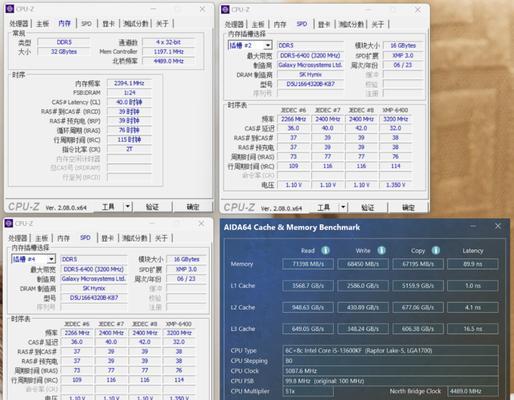The image size is (514, 400).
Task: Click the CPU Clock 5087.6 MHz field
Action: click(x=390, y=371)
